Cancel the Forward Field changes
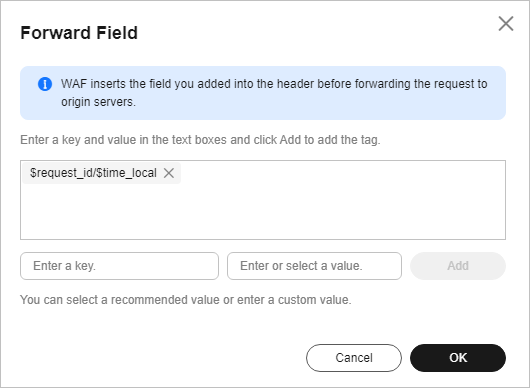 point(354,358)
